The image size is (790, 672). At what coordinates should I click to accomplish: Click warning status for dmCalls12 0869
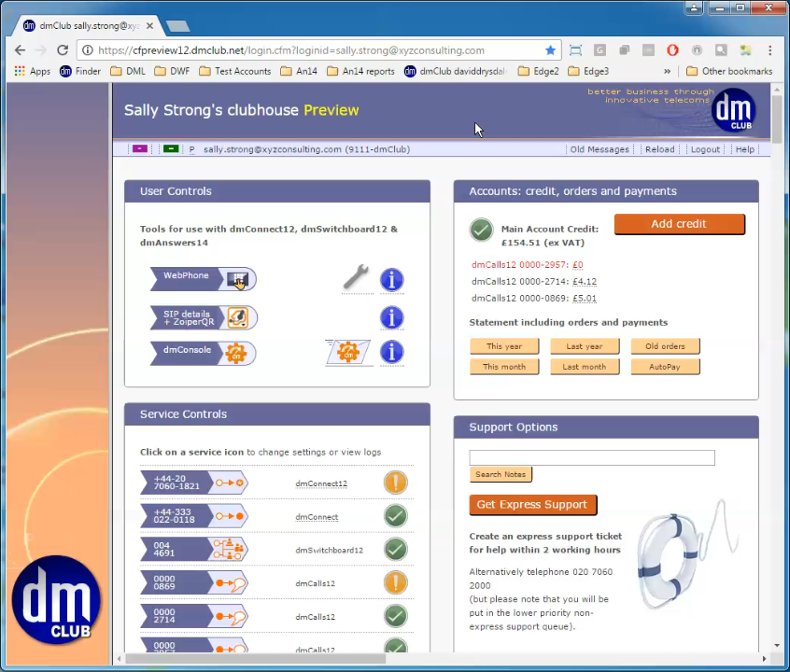point(396,582)
